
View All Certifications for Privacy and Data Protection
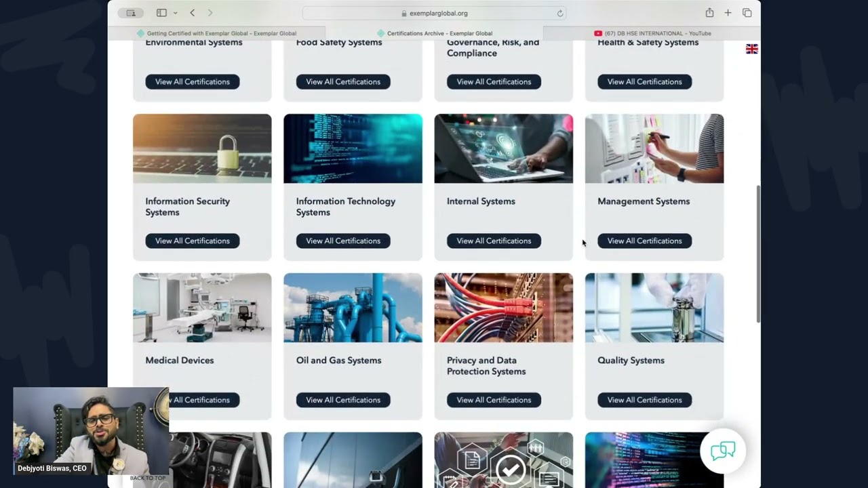[x=494, y=400]
